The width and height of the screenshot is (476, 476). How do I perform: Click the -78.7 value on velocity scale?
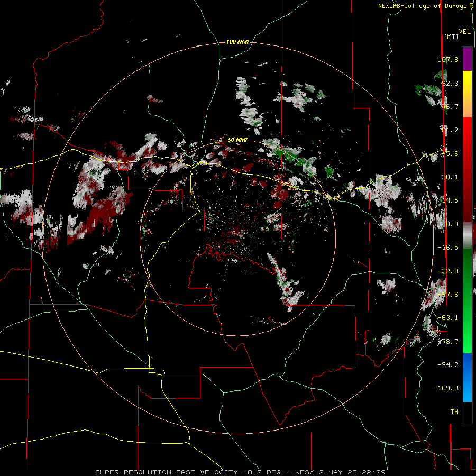click(x=448, y=342)
